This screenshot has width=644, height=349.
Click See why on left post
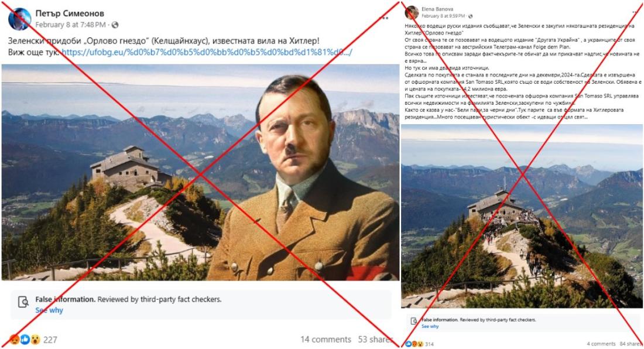point(49,310)
